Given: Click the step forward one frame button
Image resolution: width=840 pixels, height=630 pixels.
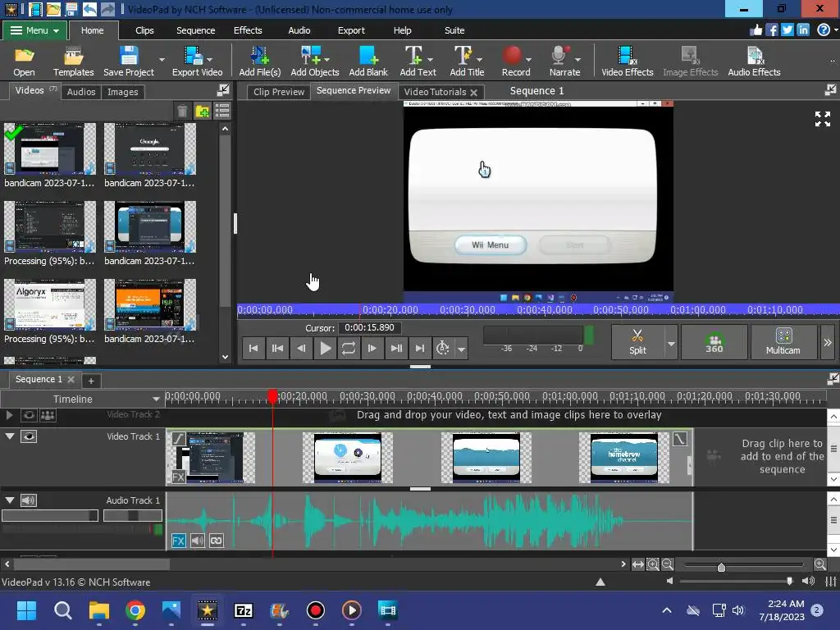Looking at the screenshot, I should (x=372, y=348).
